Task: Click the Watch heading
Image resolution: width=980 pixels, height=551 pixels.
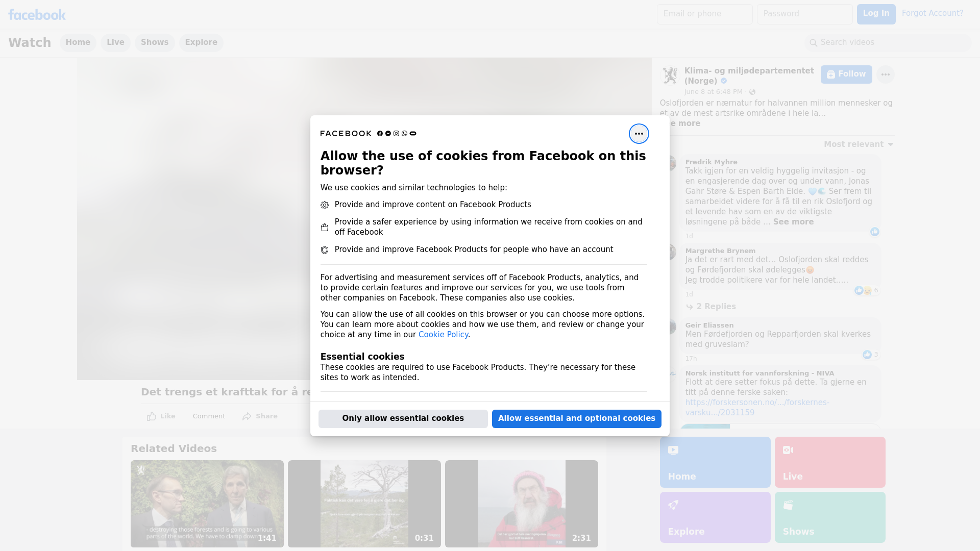Action: [x=30, y=43]
